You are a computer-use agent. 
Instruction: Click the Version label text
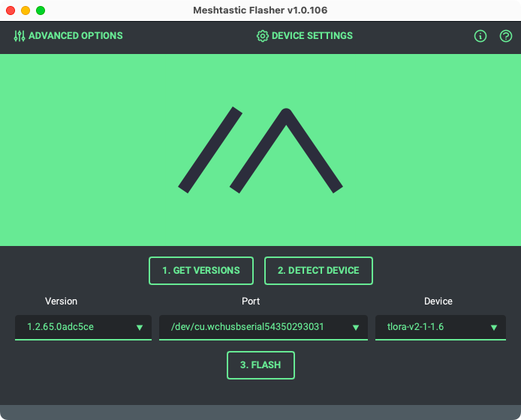61,301
